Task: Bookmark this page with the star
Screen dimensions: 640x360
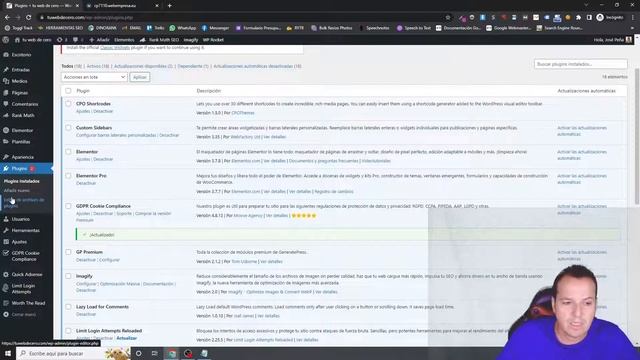Action: point(448,18)
